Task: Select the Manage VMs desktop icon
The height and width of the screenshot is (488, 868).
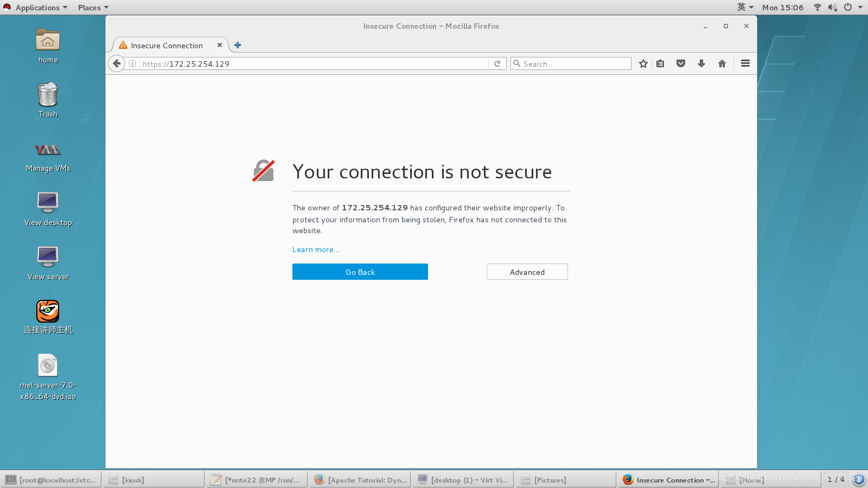Action: (48, 156)
